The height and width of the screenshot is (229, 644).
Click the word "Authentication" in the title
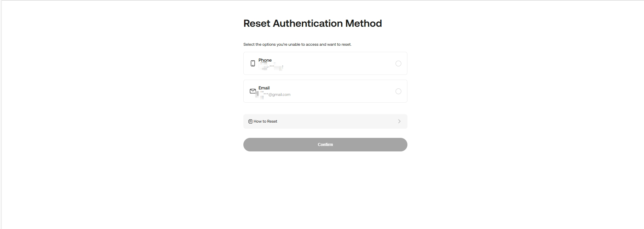(x=308, y=23)
